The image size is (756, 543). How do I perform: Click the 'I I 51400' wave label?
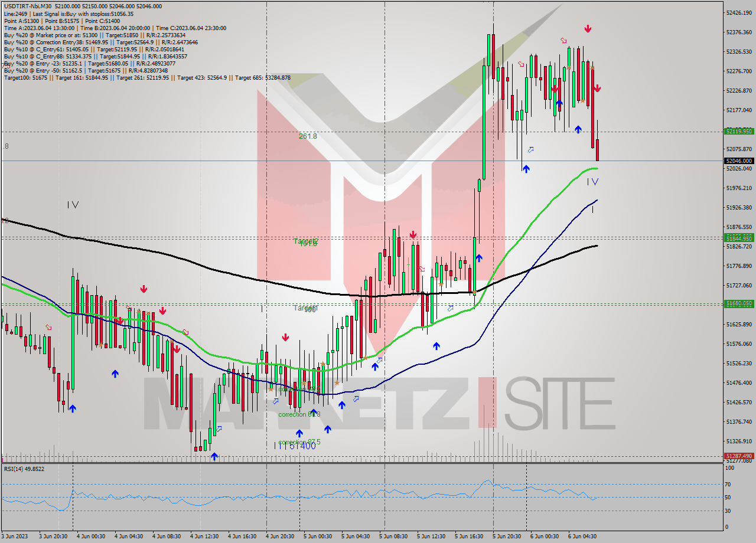(x=295, y=446)
